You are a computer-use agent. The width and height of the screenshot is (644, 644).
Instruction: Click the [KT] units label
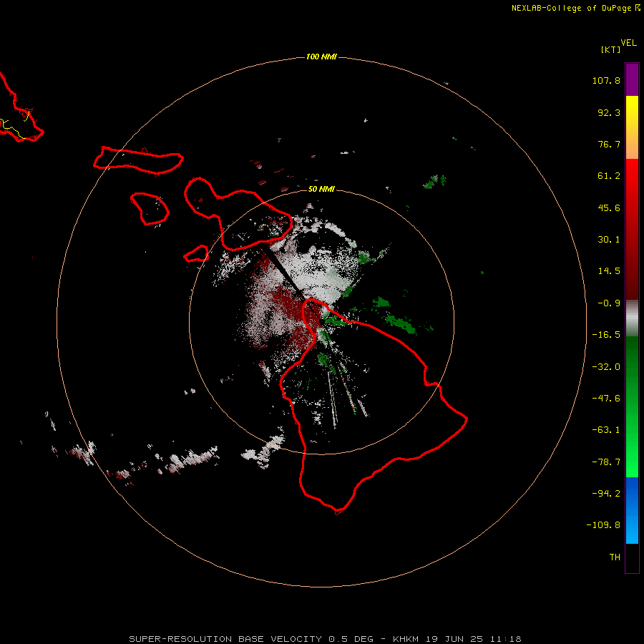611,49
